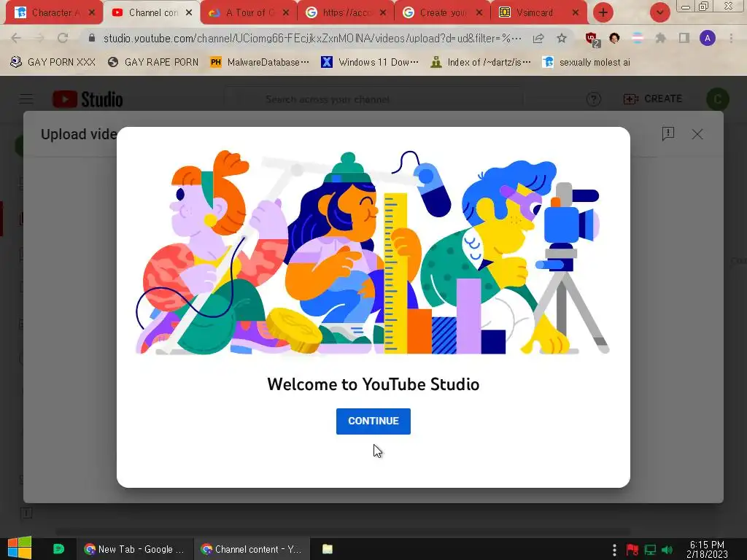The height and width of the screenshot is (560, 747).
Task: Open a new tab with the plus button
Action: pos(603,13)
